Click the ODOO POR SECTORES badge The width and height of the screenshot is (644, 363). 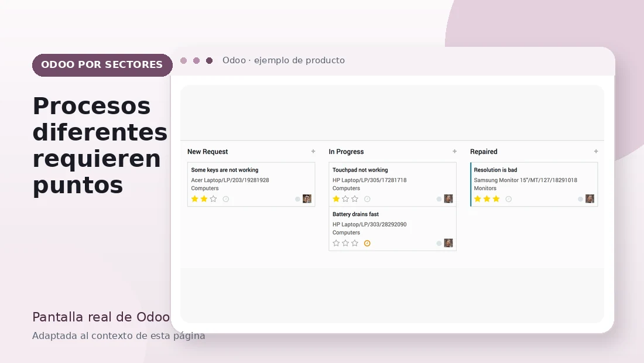pos(102,65)
